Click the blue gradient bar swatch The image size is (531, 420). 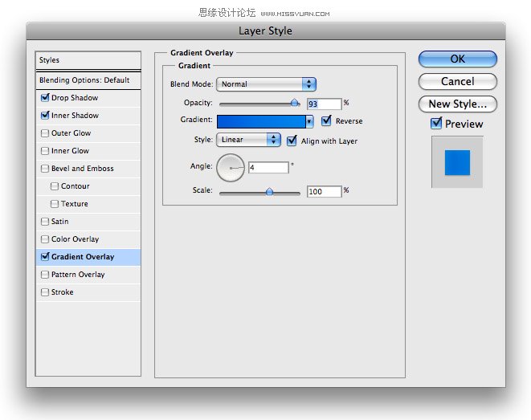[x=261, y=121]
